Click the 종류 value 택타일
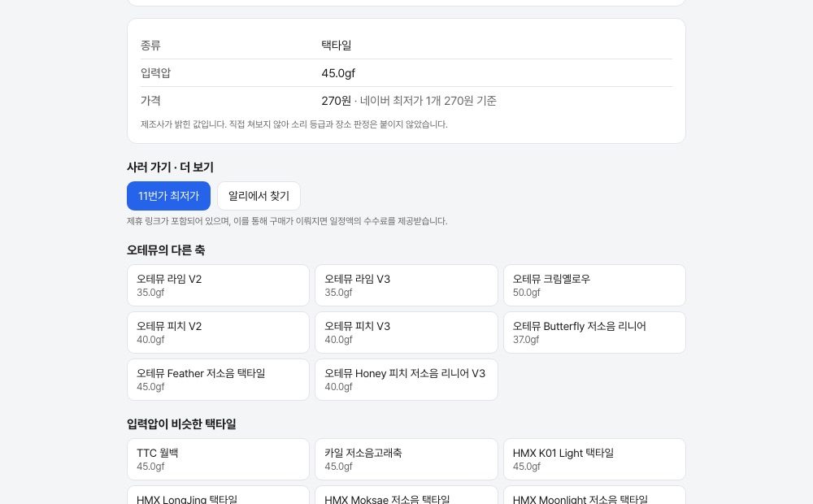Screen dimensions: 813x504 tap(336, 45)
